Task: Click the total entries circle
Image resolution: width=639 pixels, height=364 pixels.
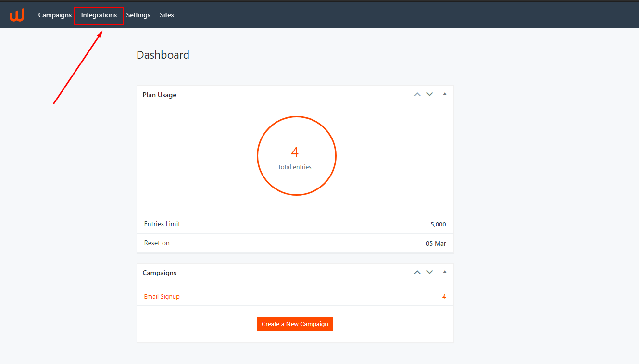Action: (296, 156)
